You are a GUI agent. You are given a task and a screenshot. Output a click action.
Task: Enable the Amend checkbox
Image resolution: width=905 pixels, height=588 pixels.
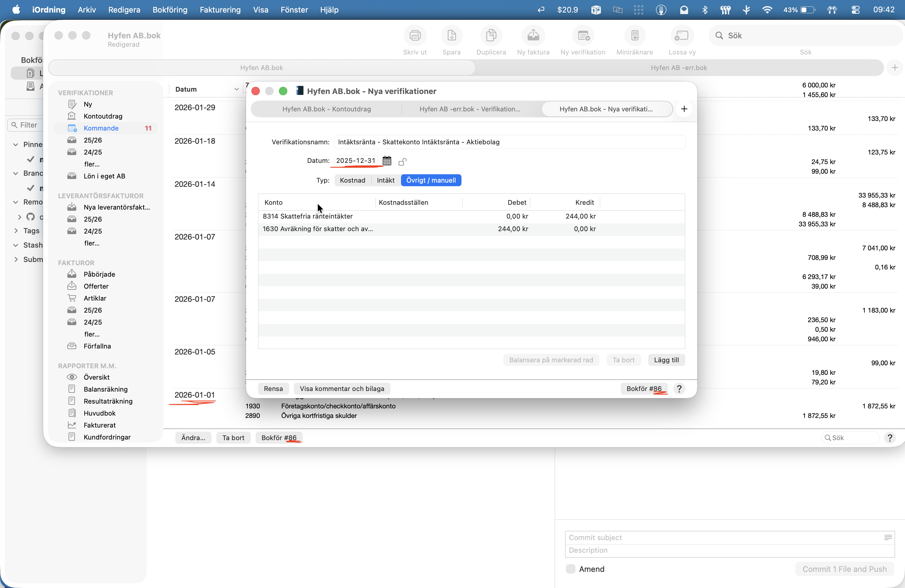click(570, 569)
